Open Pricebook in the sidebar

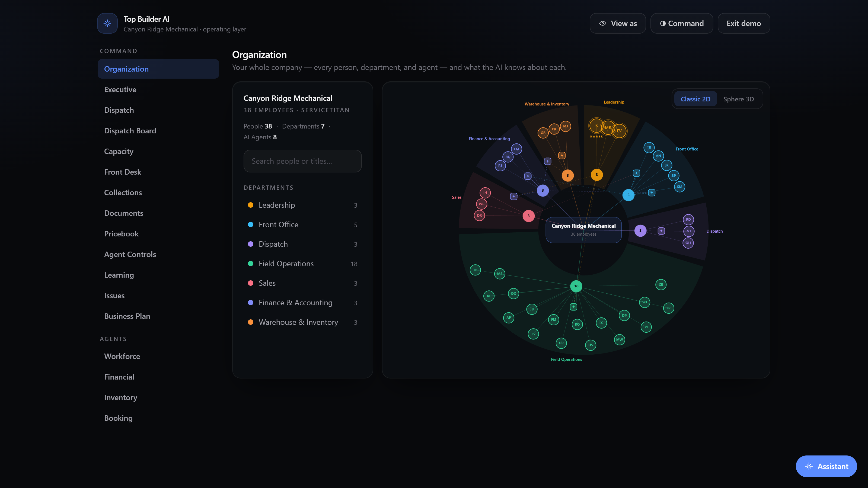(158, 234)
